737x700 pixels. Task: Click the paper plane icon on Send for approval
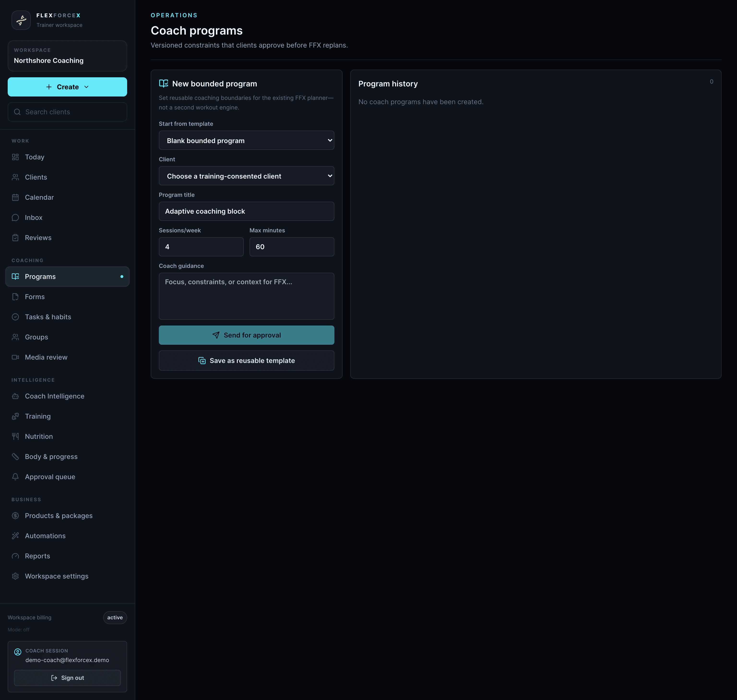click(216, 335)
